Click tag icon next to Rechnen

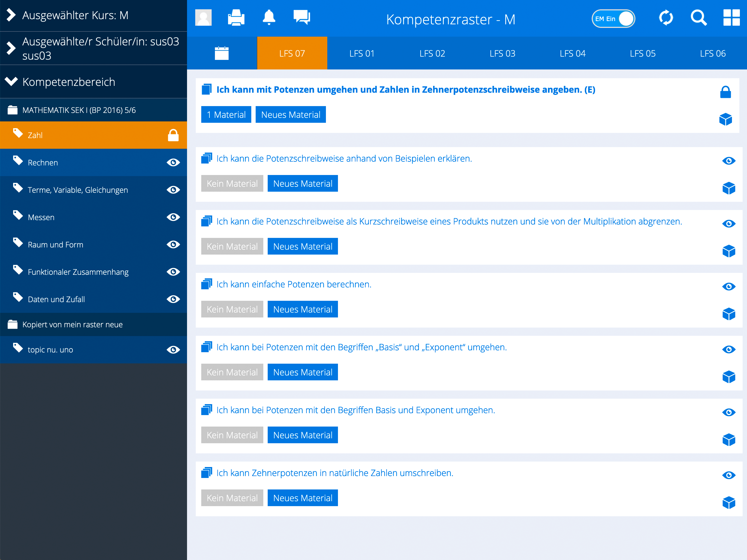click(18, 161)
